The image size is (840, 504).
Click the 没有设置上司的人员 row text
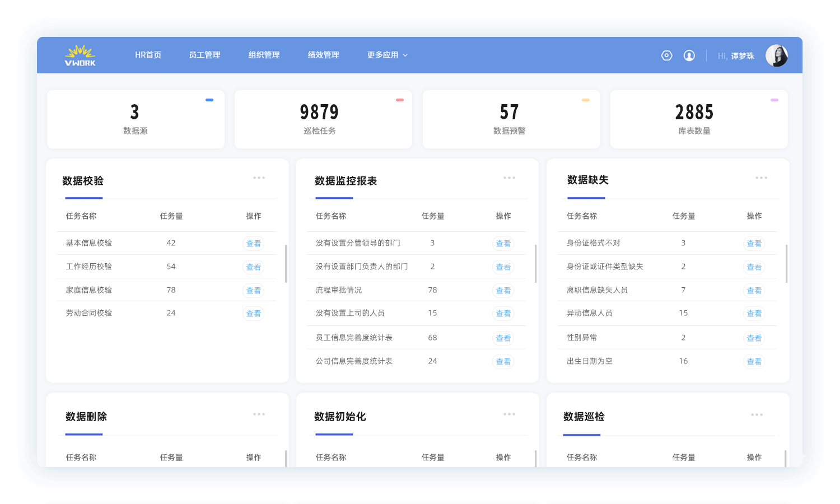(x=350, y=313)
